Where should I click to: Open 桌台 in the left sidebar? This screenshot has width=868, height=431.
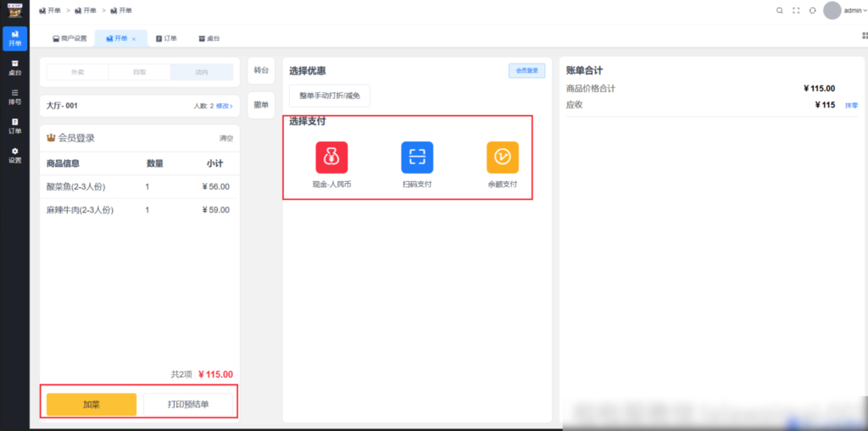pos(14,68)
